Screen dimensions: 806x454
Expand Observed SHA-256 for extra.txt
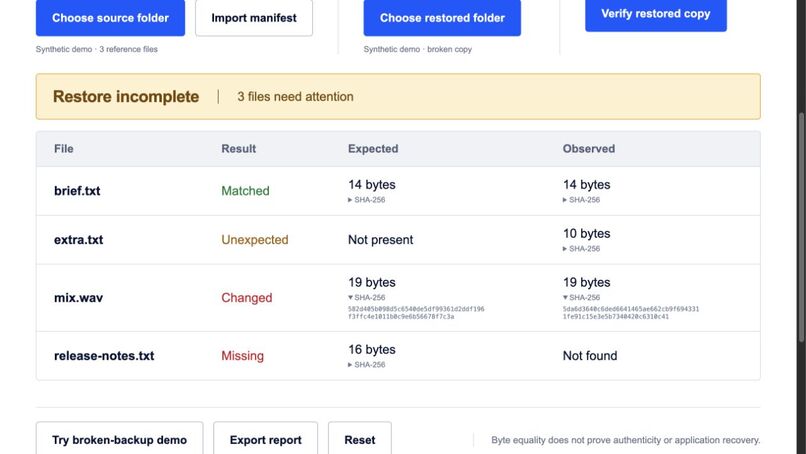581,248
